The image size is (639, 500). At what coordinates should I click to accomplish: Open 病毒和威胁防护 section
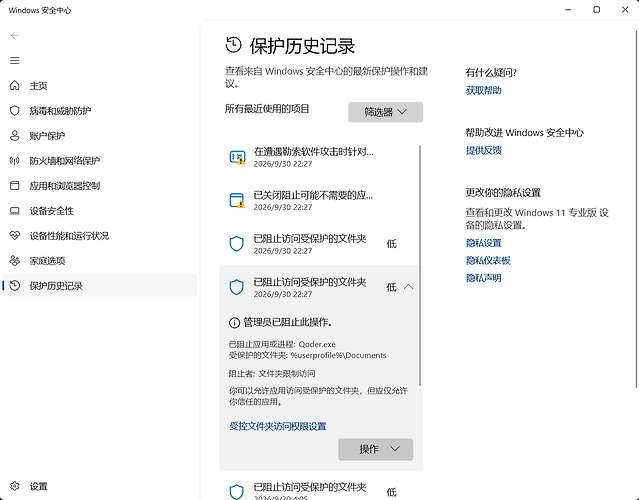coord(99,110)
